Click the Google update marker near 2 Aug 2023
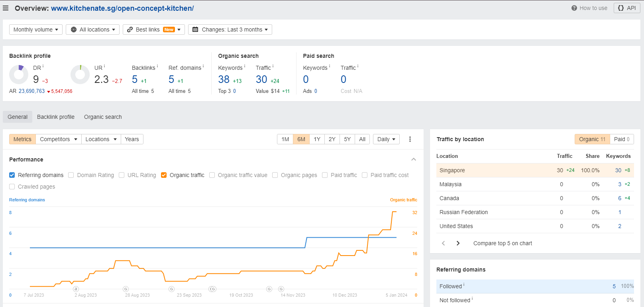The width and height of the screenshot is (644, 307). point(76,289)
